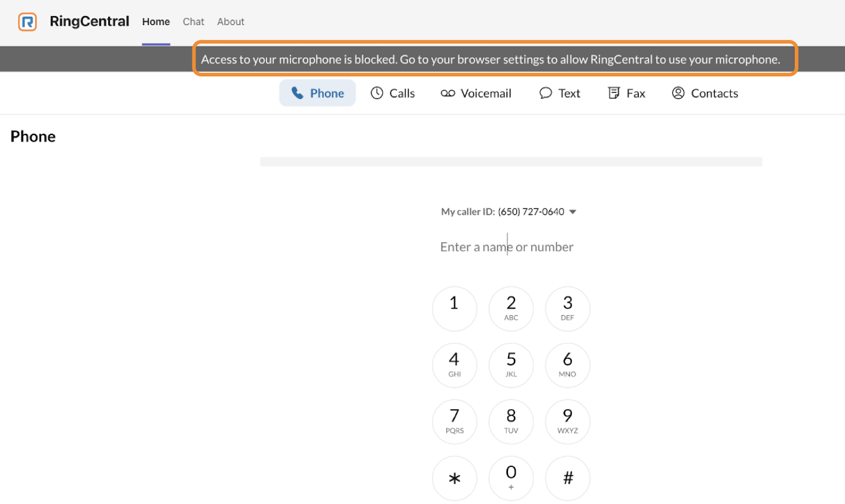This screenshot has height=504, width=845.
Task: Click the Enter a name or number field
Action: pos(507,247)
